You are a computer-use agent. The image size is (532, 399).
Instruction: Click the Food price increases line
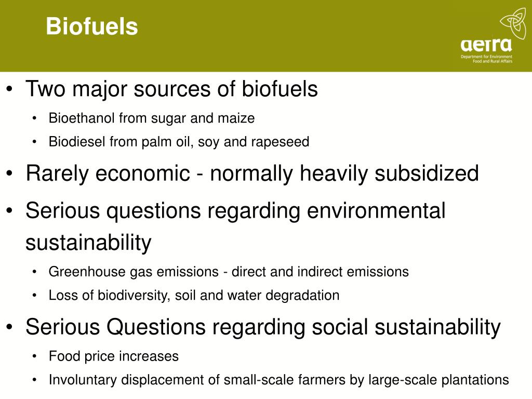[114, 356]
